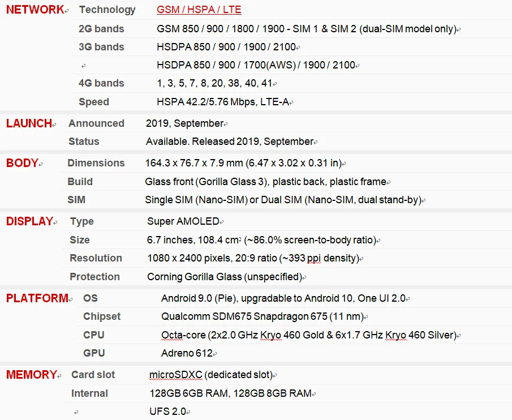
Task: Click the PLATFORM section heading
Action: [37, 298]
